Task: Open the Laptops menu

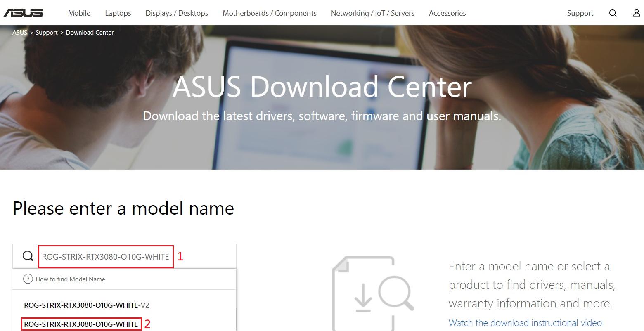Action: pyautogui.click(x=118, y=13)
